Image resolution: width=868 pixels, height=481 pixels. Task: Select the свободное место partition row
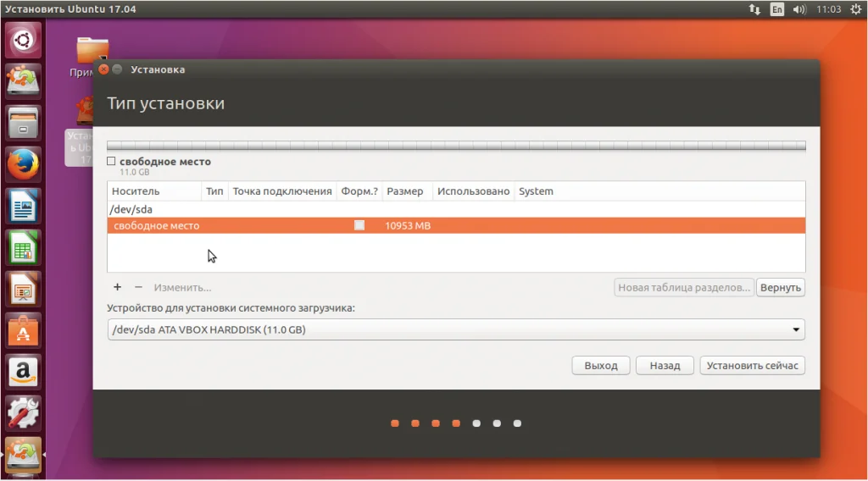pos(456,225)
